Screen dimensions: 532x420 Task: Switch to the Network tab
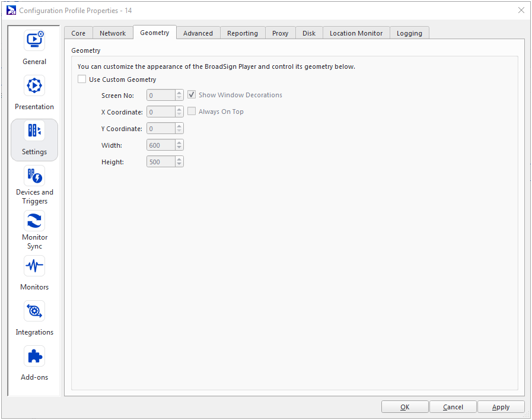point(113,33)
